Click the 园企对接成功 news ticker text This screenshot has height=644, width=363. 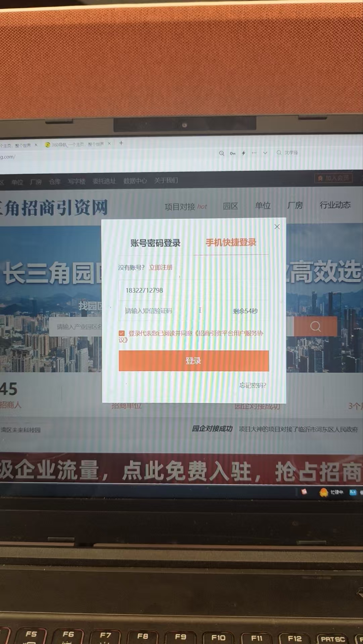212,429
